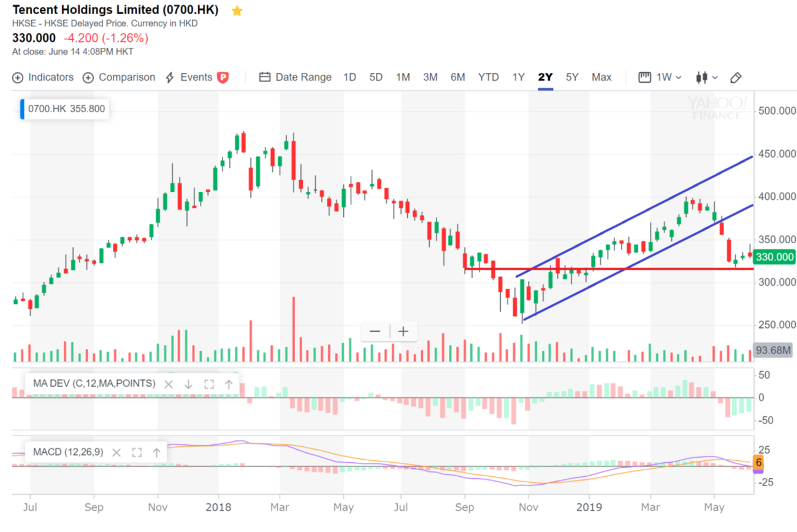Click the green 330.000 price tag

[774, 257]
